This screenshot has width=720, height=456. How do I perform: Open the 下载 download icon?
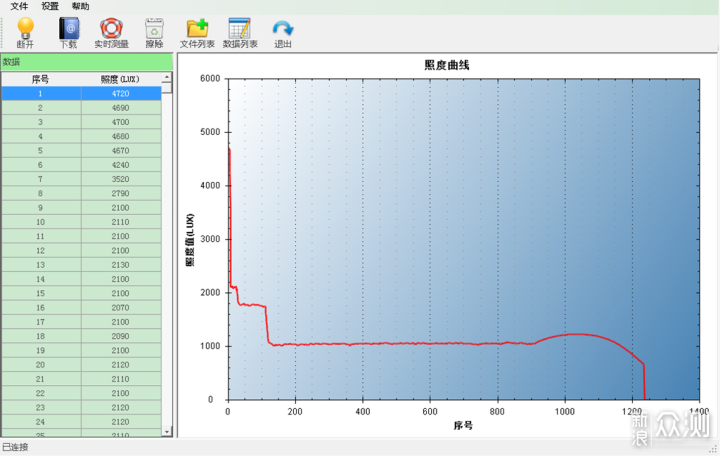[x=69, y=33]
